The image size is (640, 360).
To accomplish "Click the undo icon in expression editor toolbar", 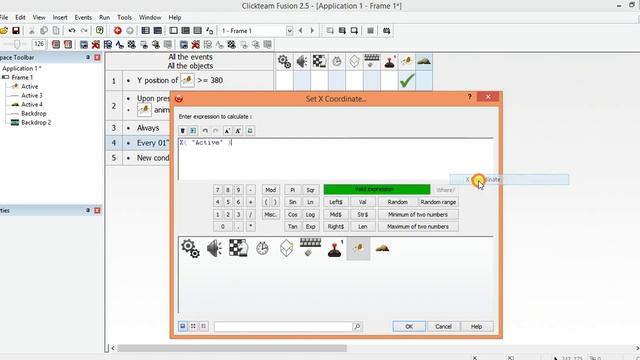I will click(205, 131).
